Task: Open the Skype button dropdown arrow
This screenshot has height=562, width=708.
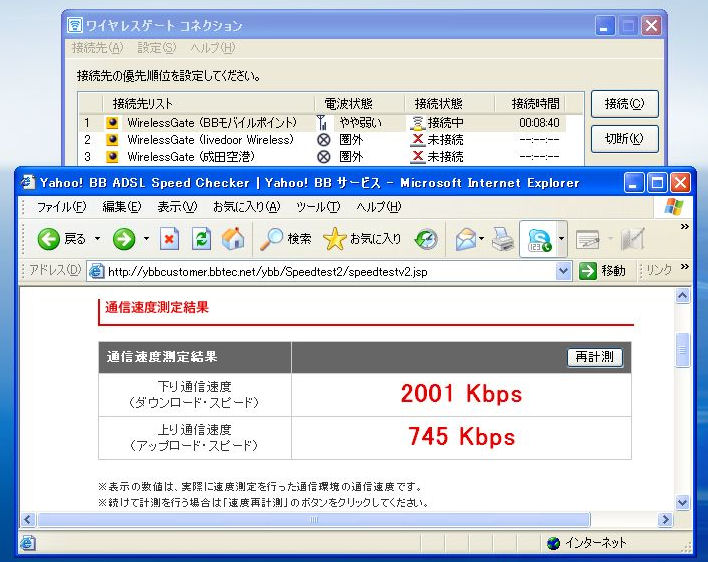Action: 561,238
